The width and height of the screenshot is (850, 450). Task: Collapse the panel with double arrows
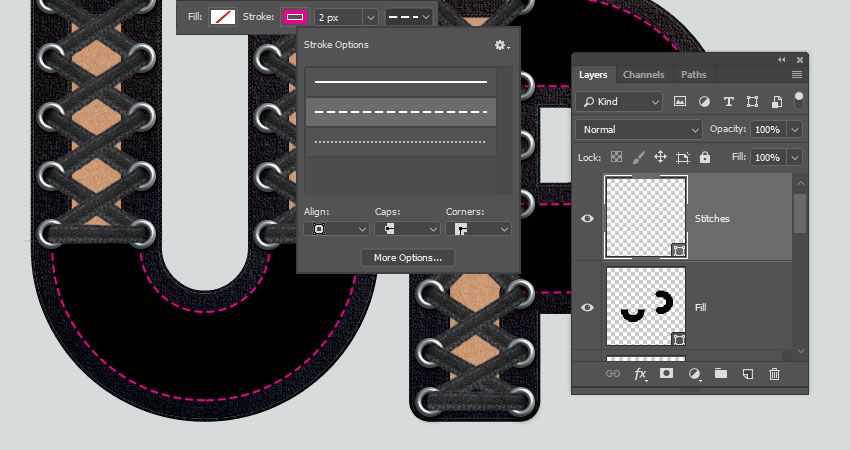coord(781,60)
